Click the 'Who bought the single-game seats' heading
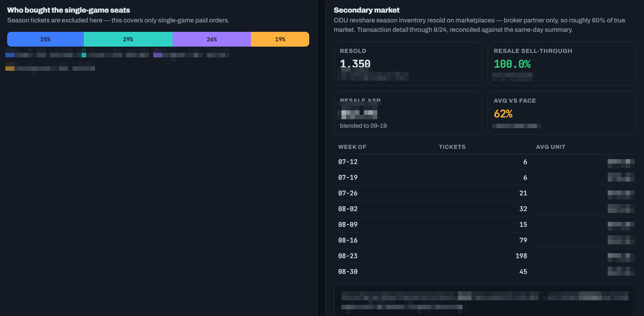The width and height of the screenshot is (644, 316). [69, 10]
